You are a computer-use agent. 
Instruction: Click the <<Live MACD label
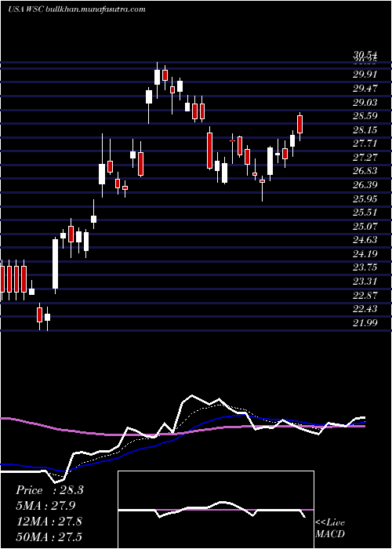(x=330, y=529)
